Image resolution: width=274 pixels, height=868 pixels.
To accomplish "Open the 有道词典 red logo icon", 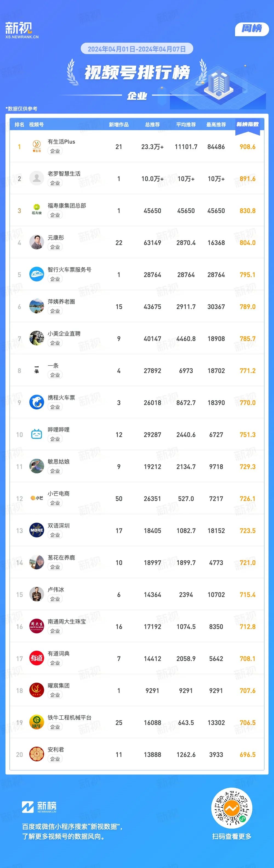I will [x=36, y=658].
